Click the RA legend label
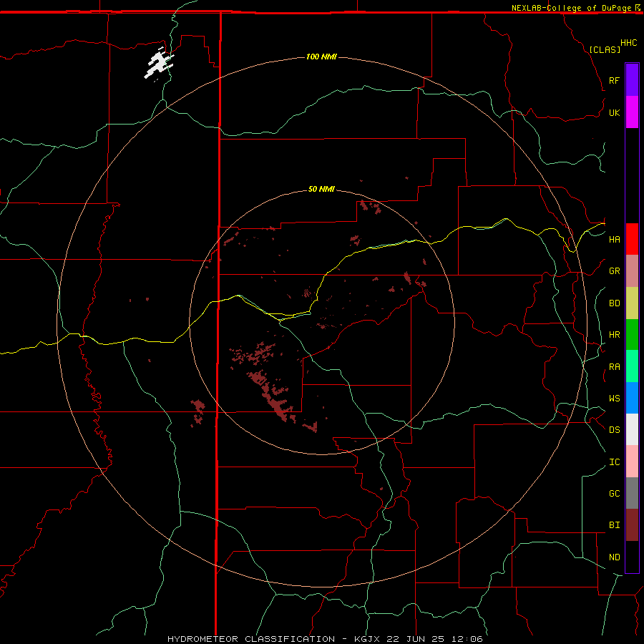Viewport: 644px width, 644px height. coord(614,367)
